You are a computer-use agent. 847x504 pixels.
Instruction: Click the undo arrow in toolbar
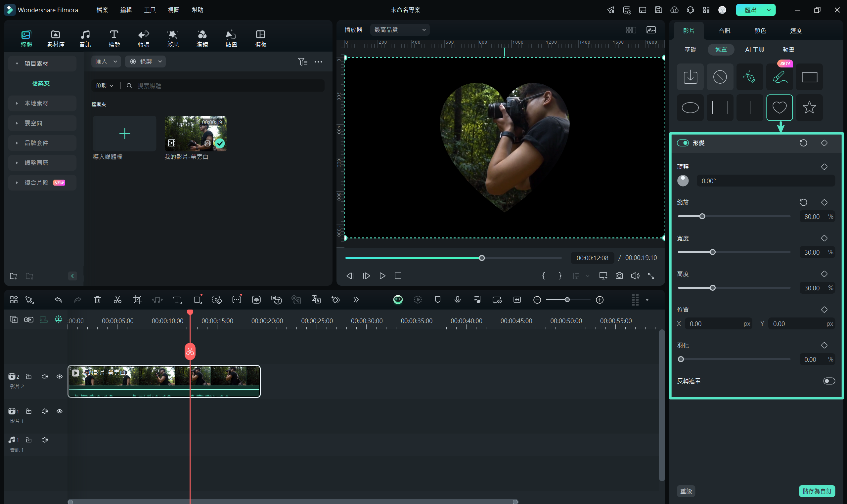[x=58, y=300]
